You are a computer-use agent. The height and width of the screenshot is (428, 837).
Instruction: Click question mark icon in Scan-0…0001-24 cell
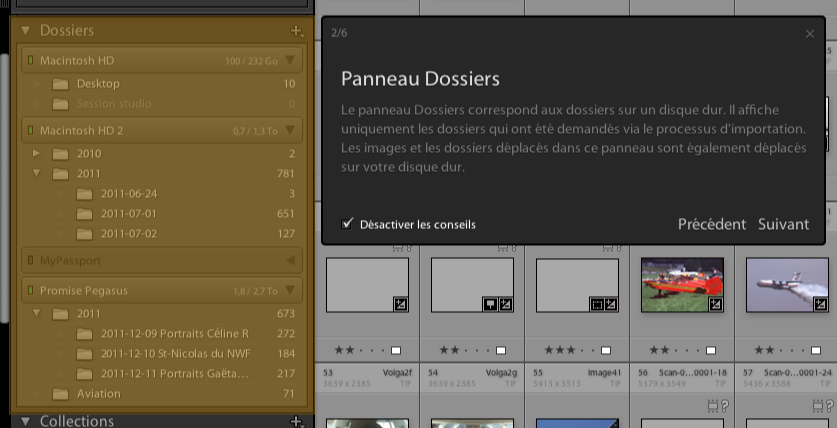click(830, 406)
